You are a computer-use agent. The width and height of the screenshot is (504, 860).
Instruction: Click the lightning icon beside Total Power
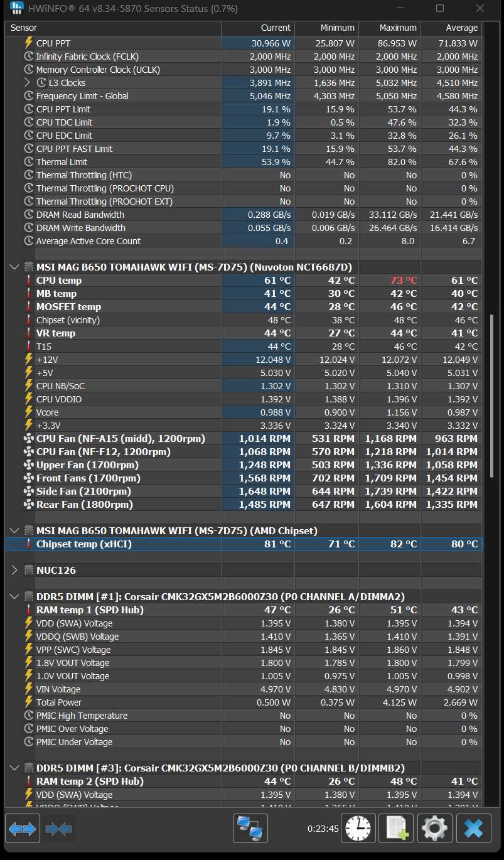point(28,702)
